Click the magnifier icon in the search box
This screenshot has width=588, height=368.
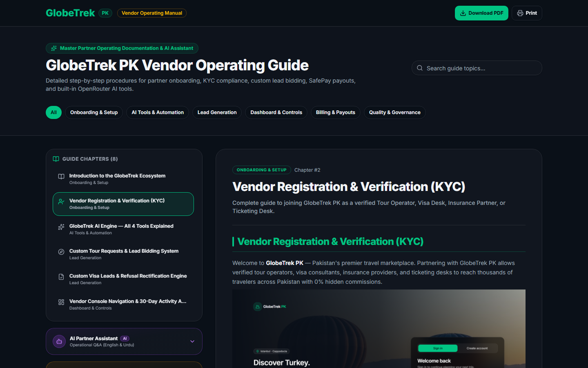tap(420, 68)
